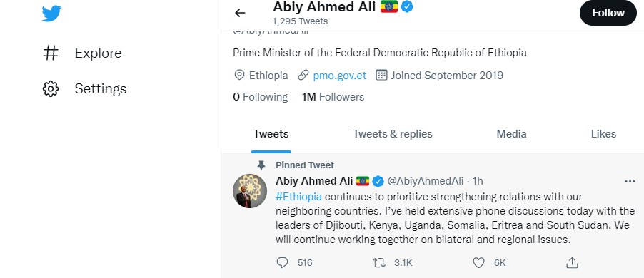Click the Explore hashtag icon
The image size is (644, 278).
[51, 53]
